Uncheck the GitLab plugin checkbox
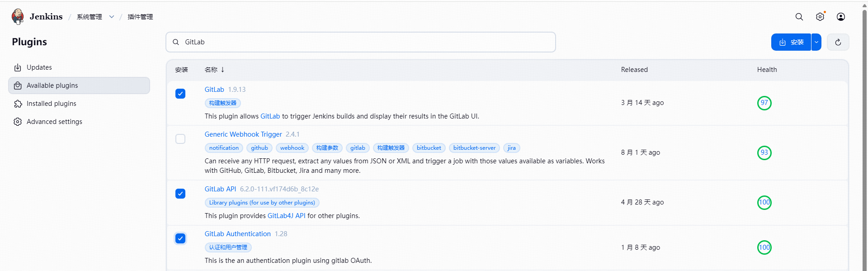 [180, 94]
